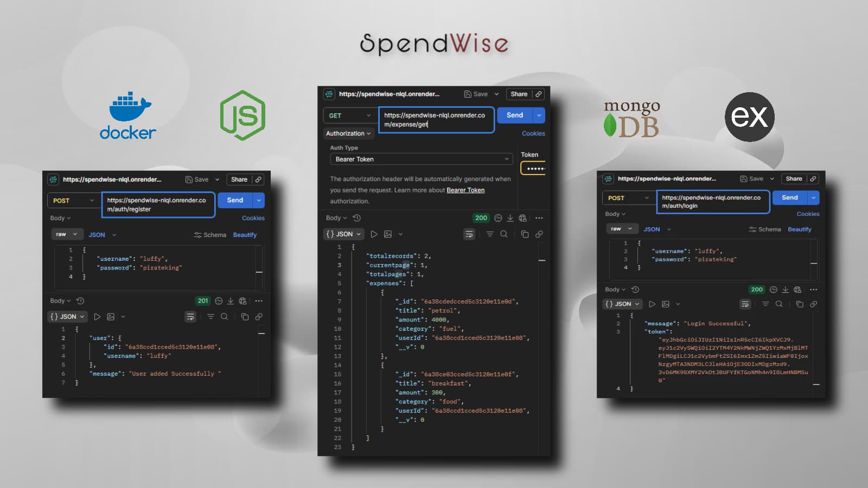Image resolution: width=868 pixels, height=488 pixels.
Task: Click the HTTP request icon in the expense/get panel
Action: tap(329, 94)
